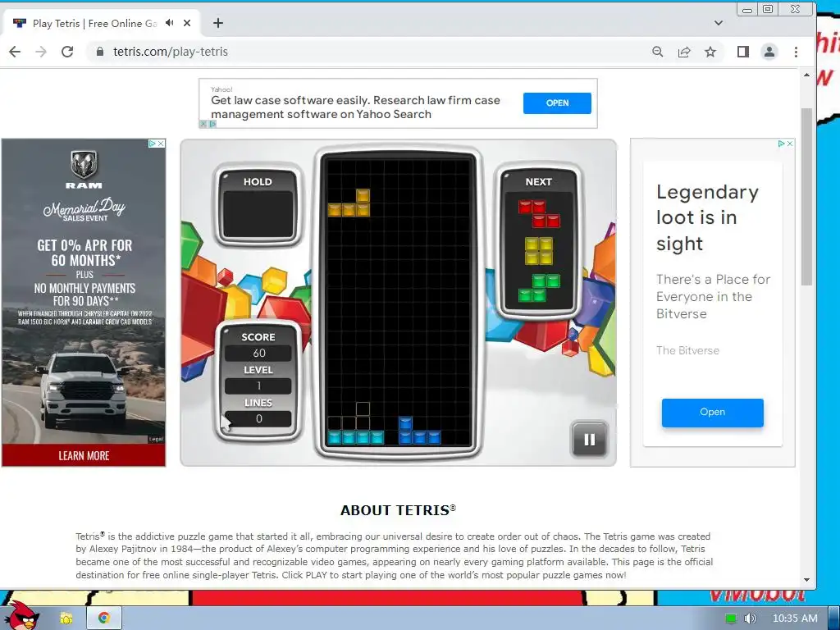Open the Chrome profile avatar
Viewport: 840px width, 630px height.
pyautogui.click(x=769, y=52)
